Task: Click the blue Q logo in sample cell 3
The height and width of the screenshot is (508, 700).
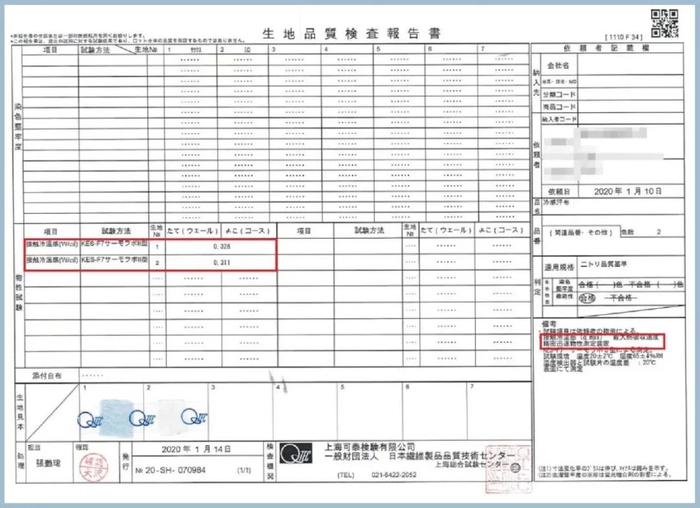Action: [194, 417]
